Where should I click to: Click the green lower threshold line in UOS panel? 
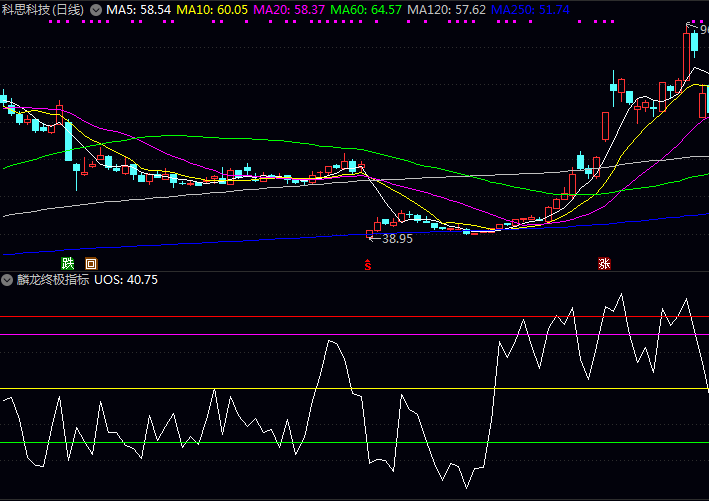pyautogui.click(x=300, y=442)
